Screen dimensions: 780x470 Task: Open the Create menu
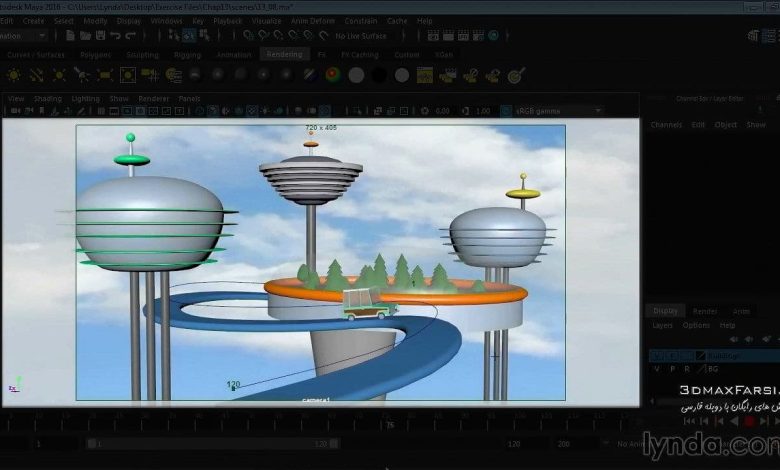(33, 21)
